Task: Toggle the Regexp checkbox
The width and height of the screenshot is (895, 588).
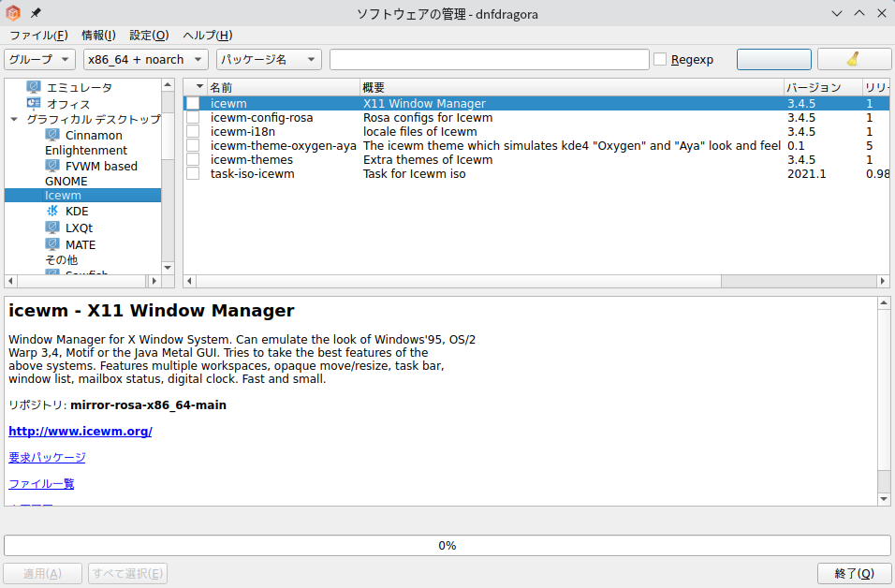Action: pos(660,59)
